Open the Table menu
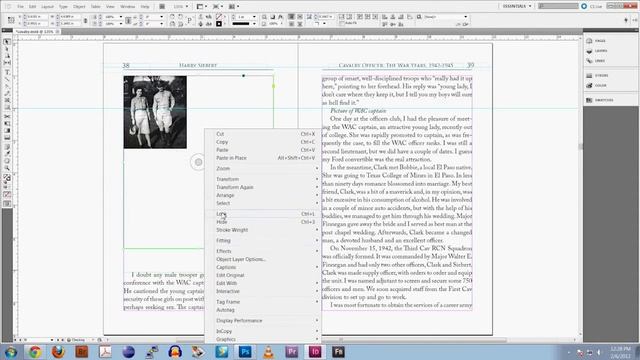This screenshot has height=360, width=640. (96, 7)
